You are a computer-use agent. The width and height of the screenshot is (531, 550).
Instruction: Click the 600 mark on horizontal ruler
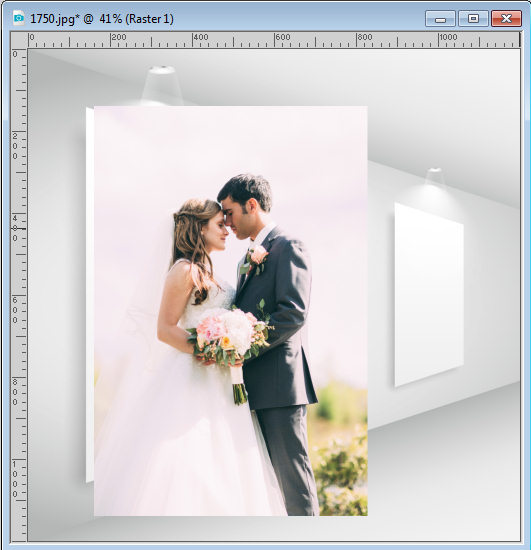click(x=283, y=37)
